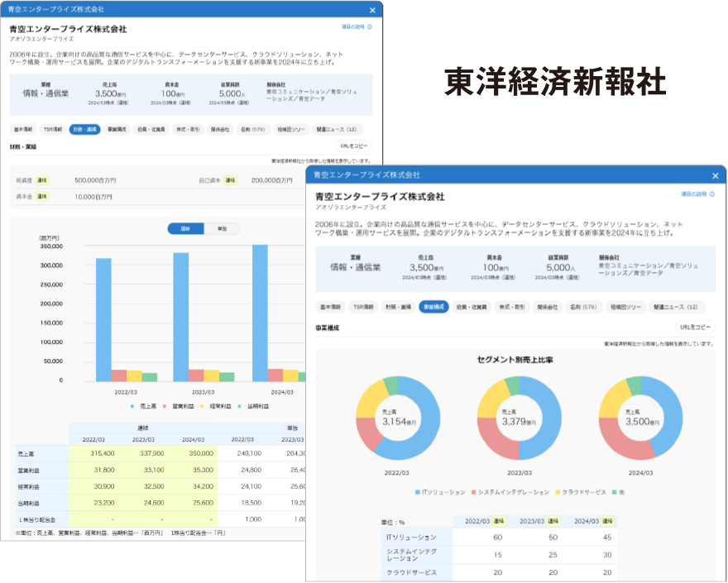The image size is (728, 583).
Task: Click the システムインテグレーション legend marker
Action: click(x=473, y=490)
